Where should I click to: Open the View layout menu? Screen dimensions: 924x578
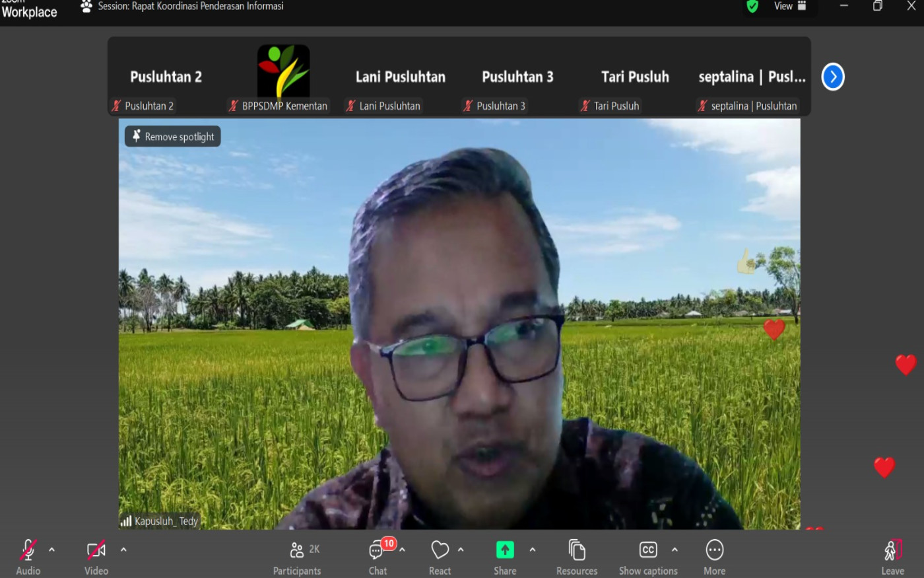coord(790,7)
